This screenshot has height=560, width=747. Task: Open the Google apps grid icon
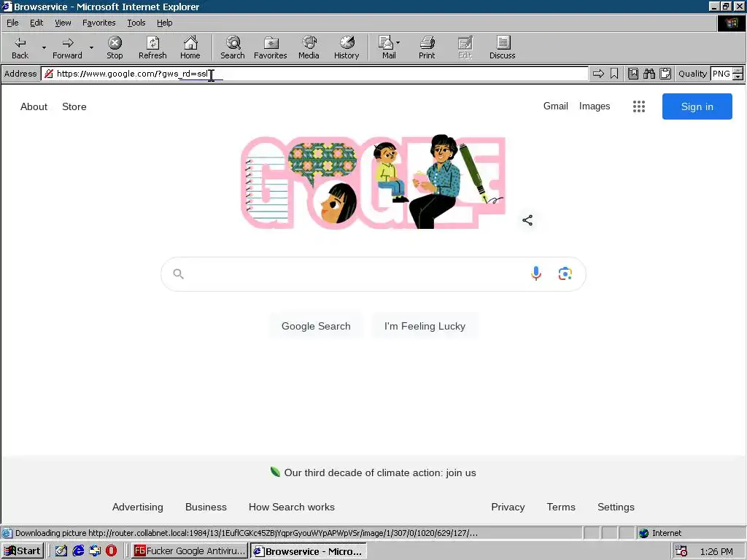tap(639, 106)
